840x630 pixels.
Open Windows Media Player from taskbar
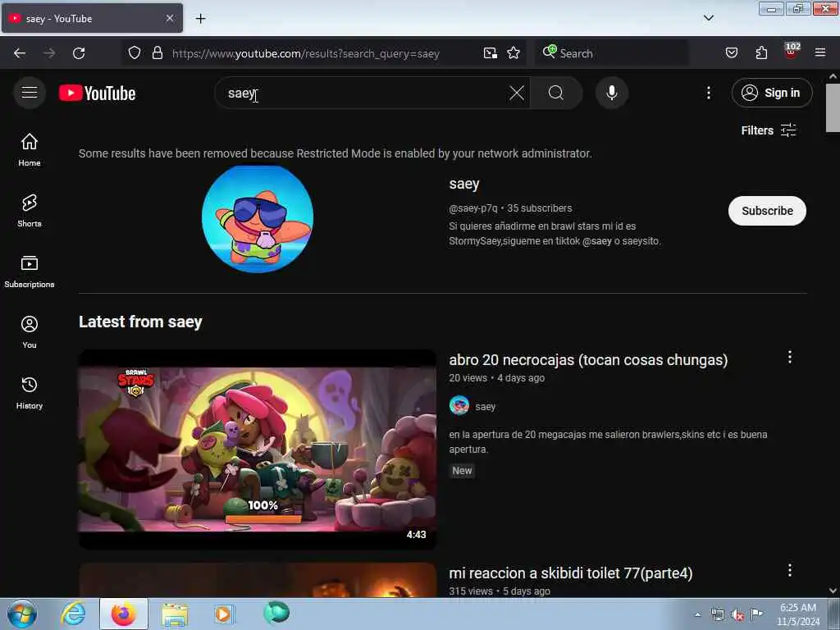[x=223, y=614]
